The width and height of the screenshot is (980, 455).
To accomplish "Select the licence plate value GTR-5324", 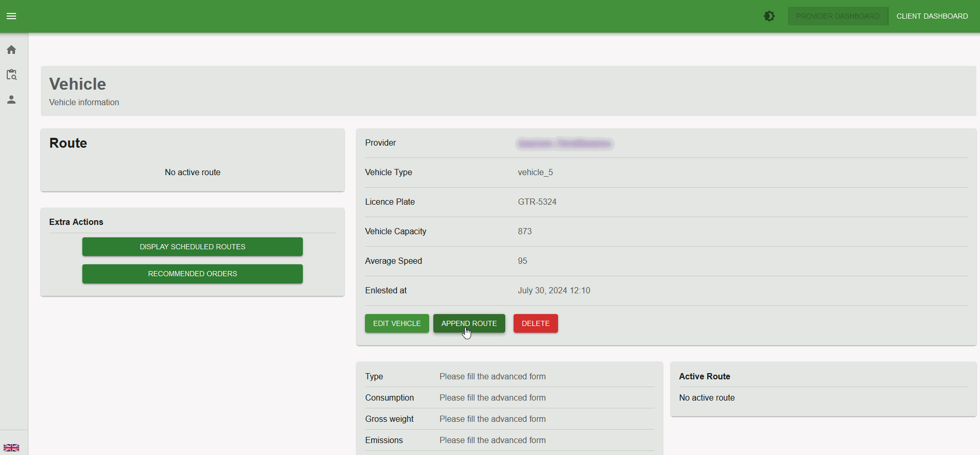I will click(537, 202).
